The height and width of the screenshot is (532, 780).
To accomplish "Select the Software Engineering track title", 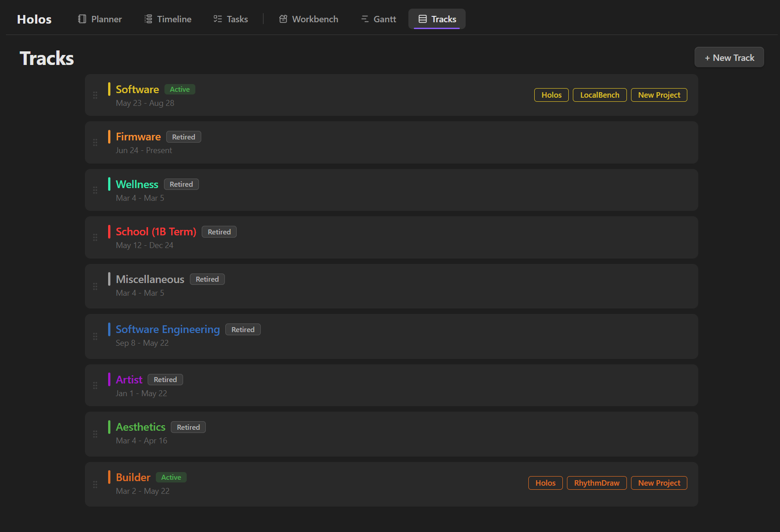I will point(168,329).
